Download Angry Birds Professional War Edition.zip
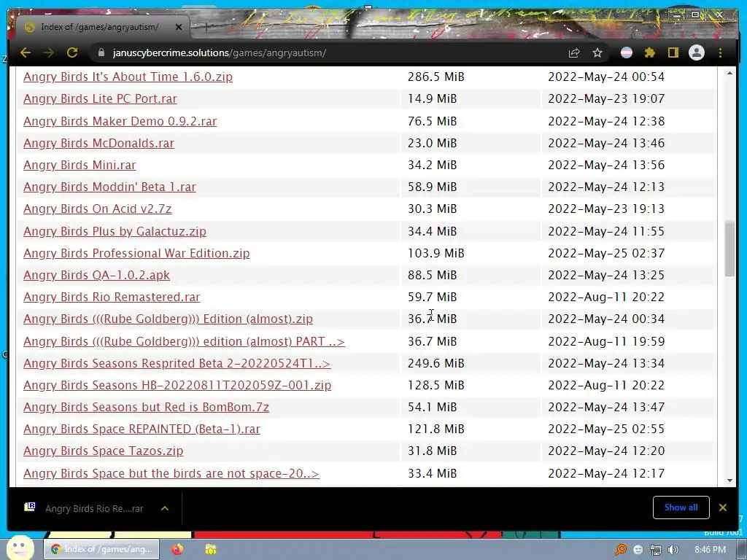 coord(136,253)
